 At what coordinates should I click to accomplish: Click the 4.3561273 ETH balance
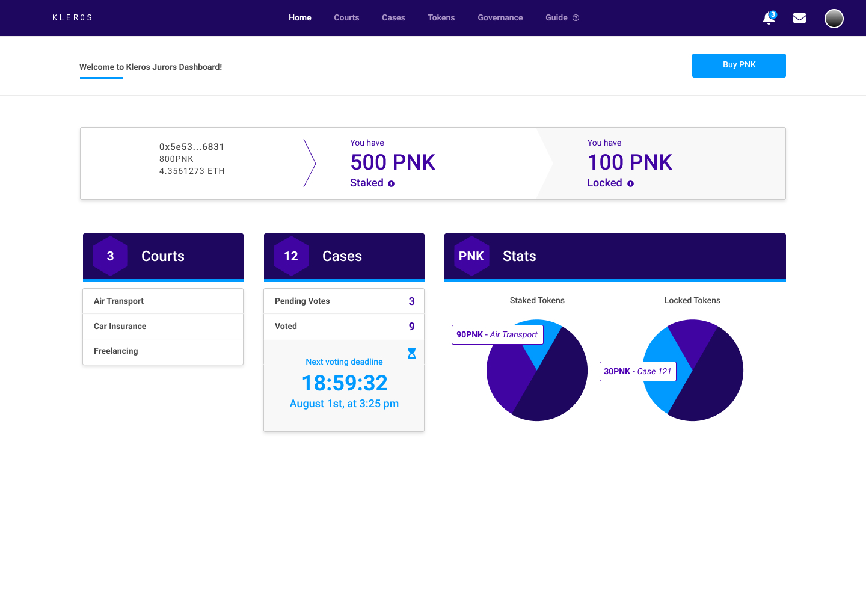click(x=192, y=171)
